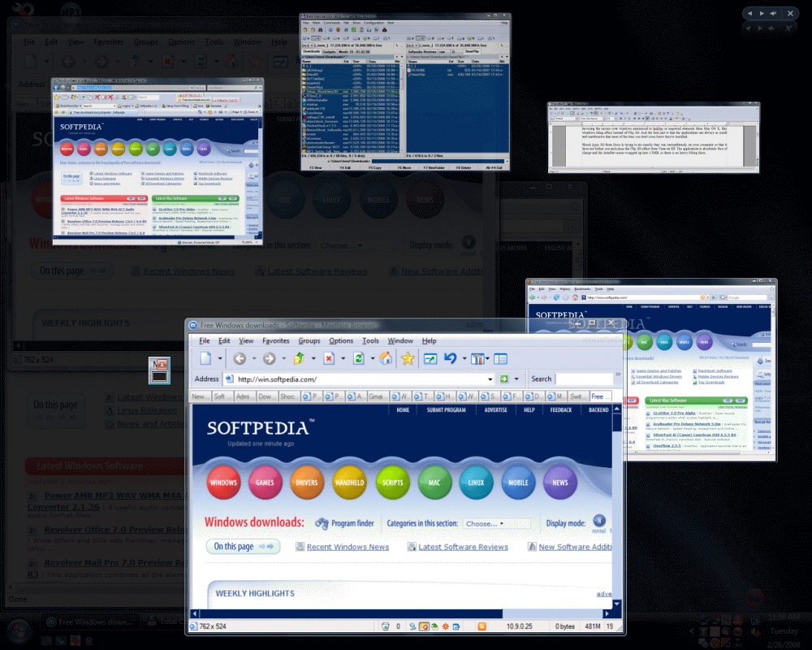Screen dimensions: 812x650
Task: Click the orange DRIVERS sphere
Action: 307,482
